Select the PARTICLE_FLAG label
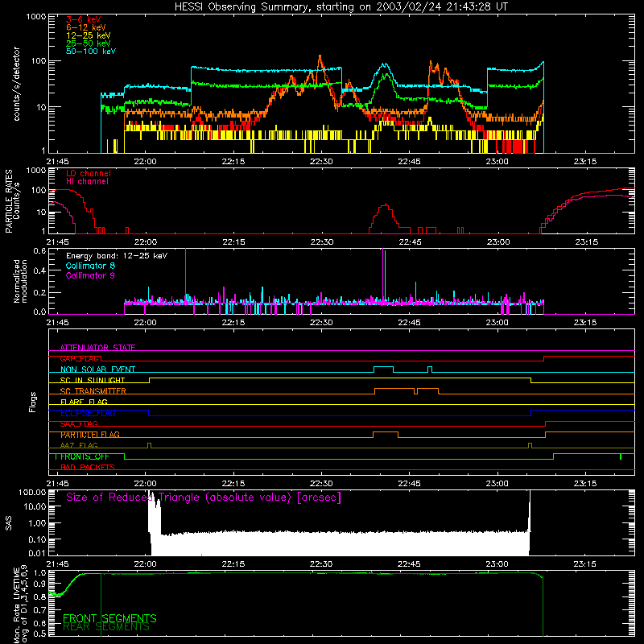 [x=90, y=435]
